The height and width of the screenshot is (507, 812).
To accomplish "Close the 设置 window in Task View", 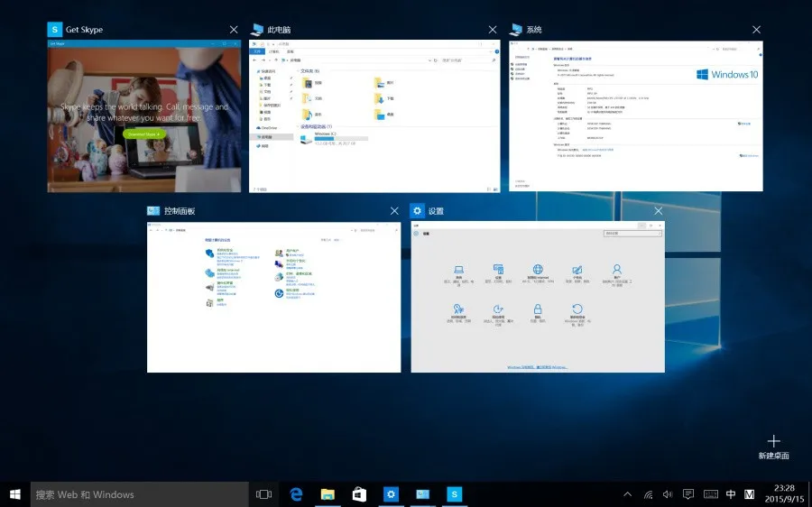I will (x=658, y=211).
